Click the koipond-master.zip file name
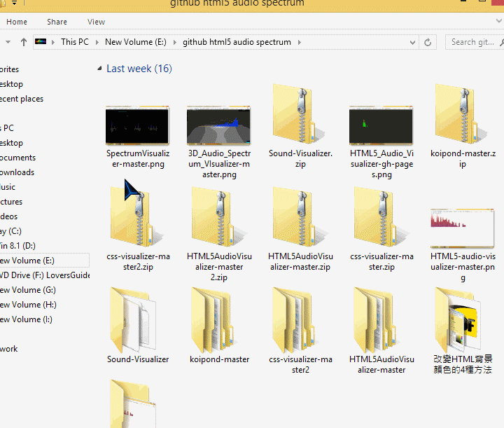The height and width of the screenshot is (428, 504). [463, 158]
